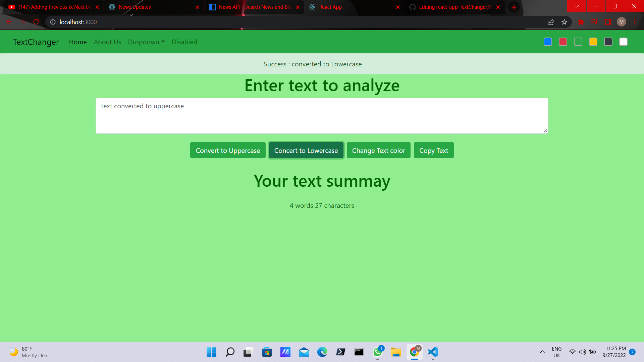Select the blue theme color swatch
Screen dimensions: 644x362
[x=548, y=42]
